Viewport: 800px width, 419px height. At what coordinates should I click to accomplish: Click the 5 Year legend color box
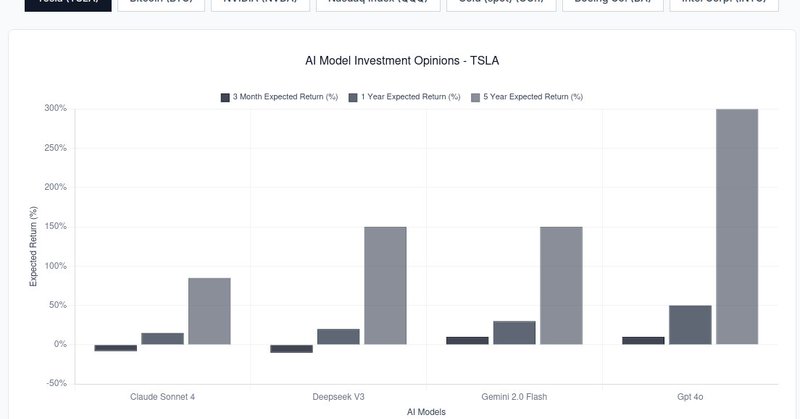(x=476, y=97)
